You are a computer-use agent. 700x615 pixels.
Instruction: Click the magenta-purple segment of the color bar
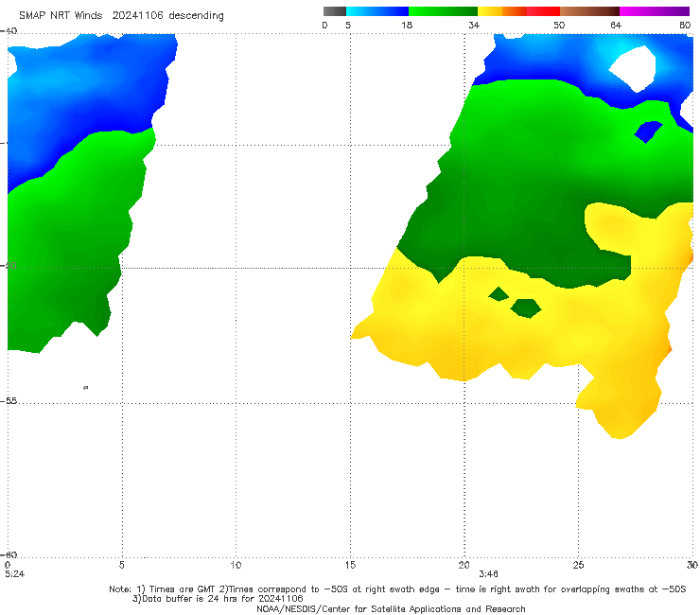tap(655, 11)
